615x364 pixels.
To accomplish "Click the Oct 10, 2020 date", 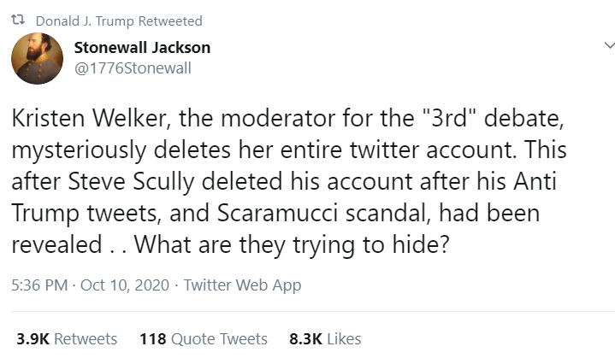I will point(125,285).
